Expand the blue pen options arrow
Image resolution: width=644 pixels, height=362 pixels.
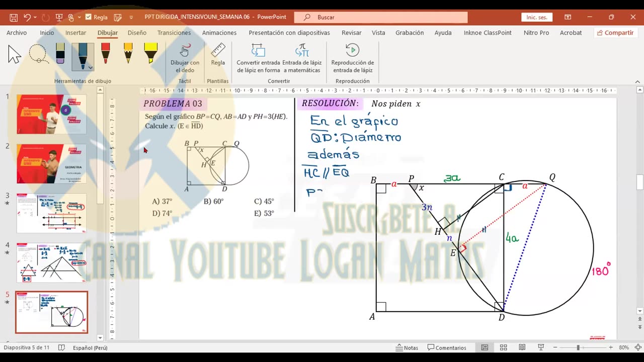point(90,67)
